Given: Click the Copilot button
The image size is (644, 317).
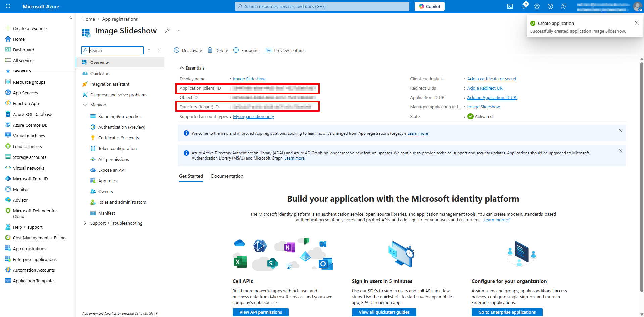Looking at the screenshot, I should coord(430,6).
